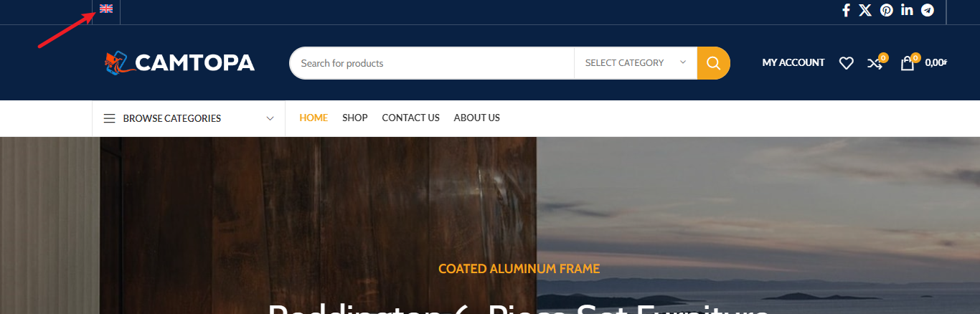This screenshot has height=314, width=980.
Task: Expand the Select Category dropdown
Action: [636, 63]
